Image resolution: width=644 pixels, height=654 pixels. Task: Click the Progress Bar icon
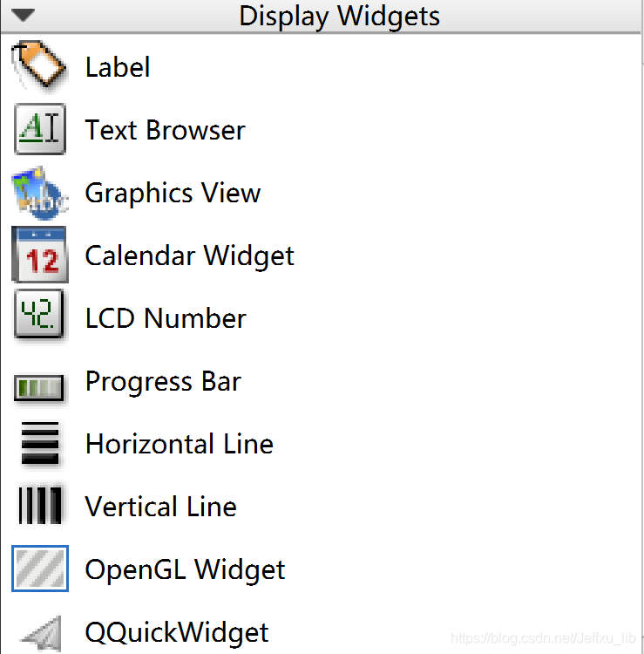39,387
